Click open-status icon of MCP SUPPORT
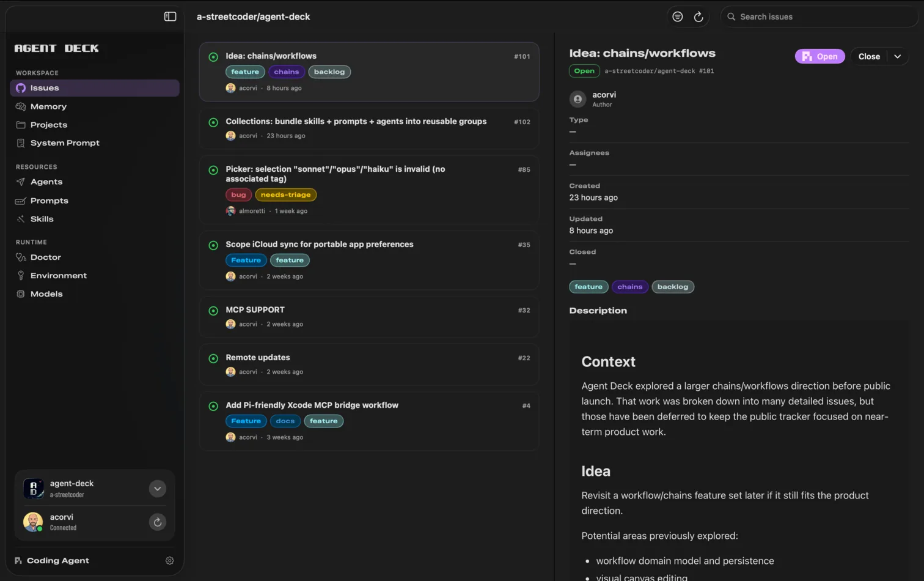 pyautogui.click(x=213, y=311)
